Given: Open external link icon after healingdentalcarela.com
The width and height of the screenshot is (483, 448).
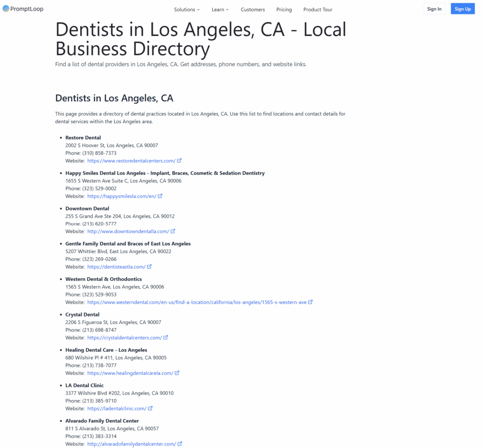Looking at the screenshot, I should pyautogui.click(x=177, y=373).
